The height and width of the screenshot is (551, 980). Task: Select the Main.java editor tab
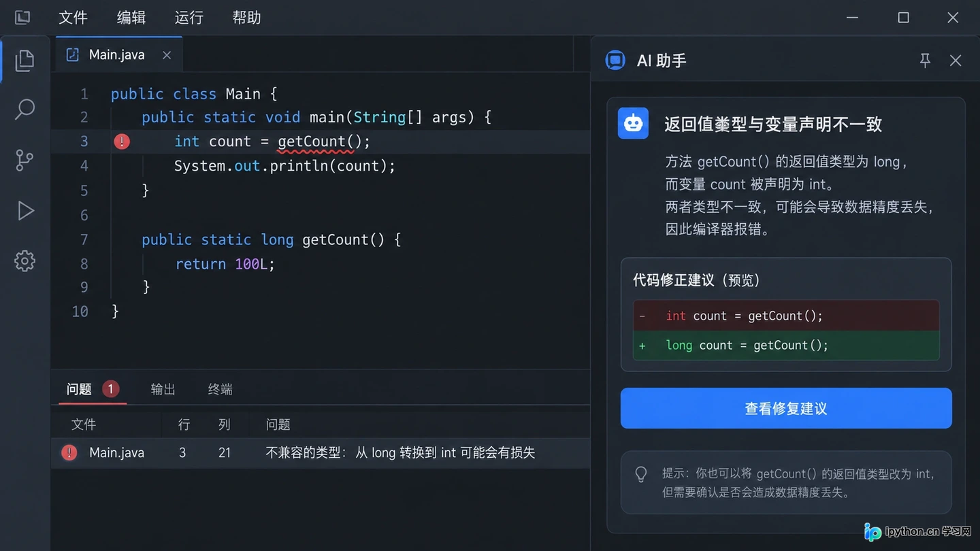(x=119, y=54)
